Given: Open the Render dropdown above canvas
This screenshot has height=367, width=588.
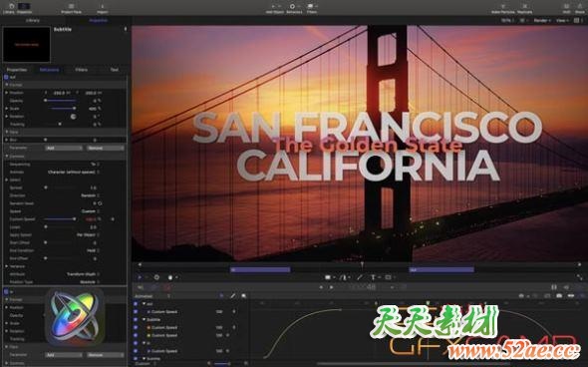Looking at the screenshot, I should coord(542,20).
